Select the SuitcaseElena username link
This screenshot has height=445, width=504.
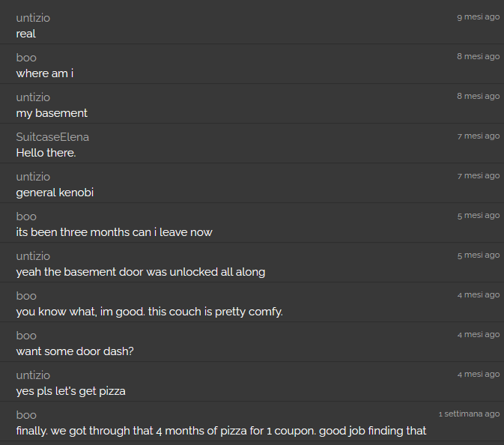pyautogui.click(x=52, y=137)
